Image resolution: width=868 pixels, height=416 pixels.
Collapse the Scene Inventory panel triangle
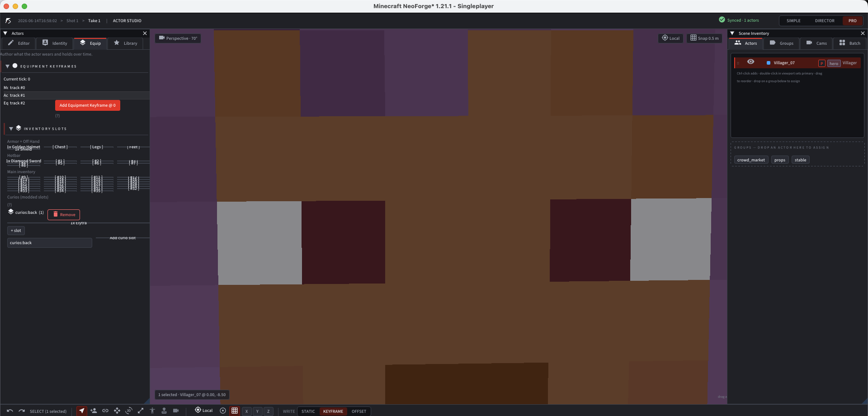(732, 33)
